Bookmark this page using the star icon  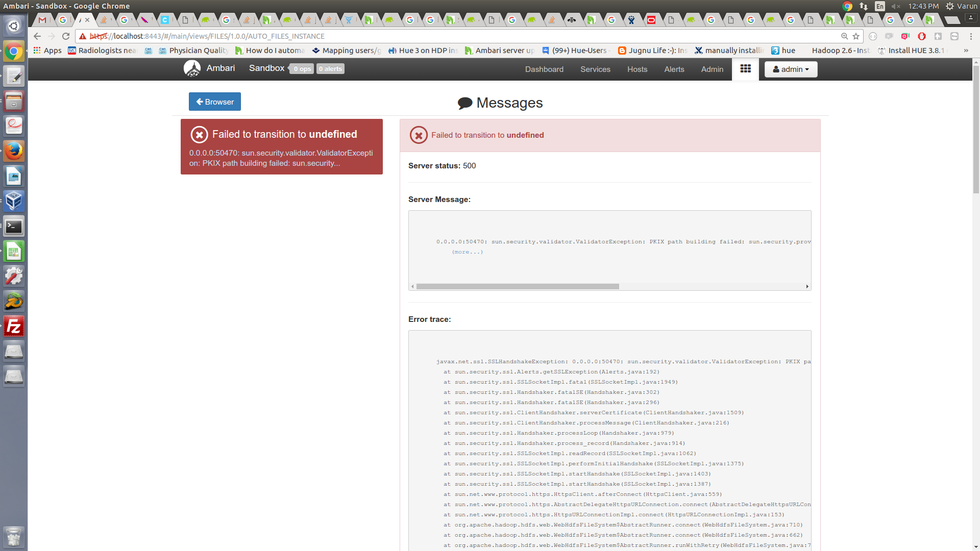pos(856,36)
